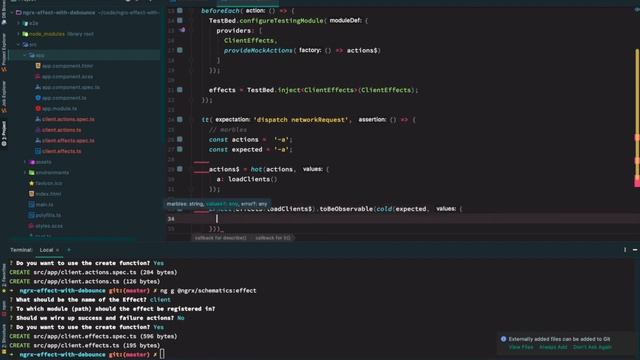Open app.component.ts in project tree

[x=64, y=98]
